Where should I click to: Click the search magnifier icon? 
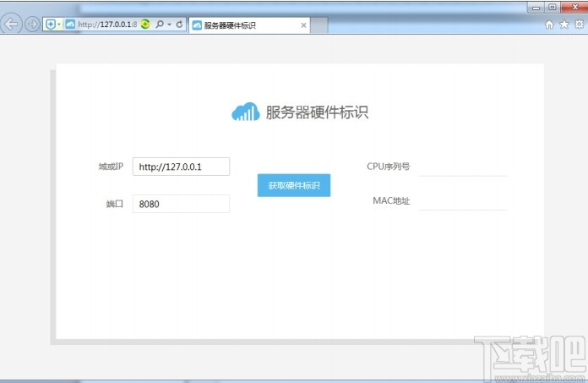160,25
